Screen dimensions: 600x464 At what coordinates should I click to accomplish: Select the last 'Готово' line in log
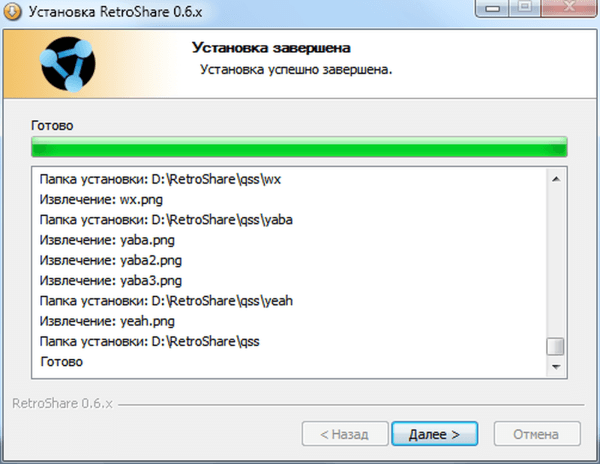pos(62,362)
